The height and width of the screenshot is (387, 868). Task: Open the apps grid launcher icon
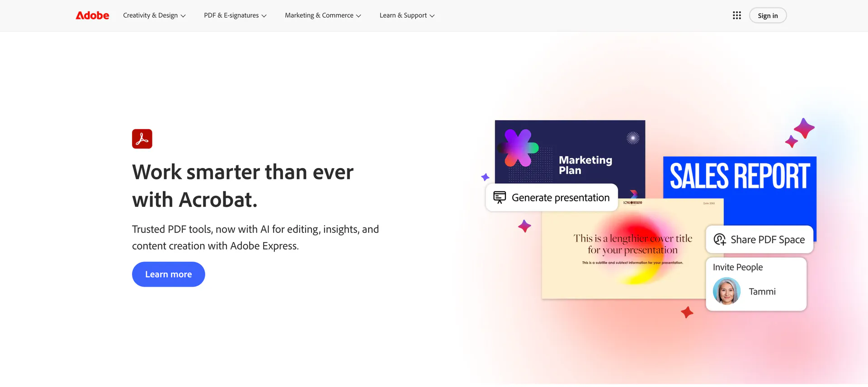click(736, 15)
